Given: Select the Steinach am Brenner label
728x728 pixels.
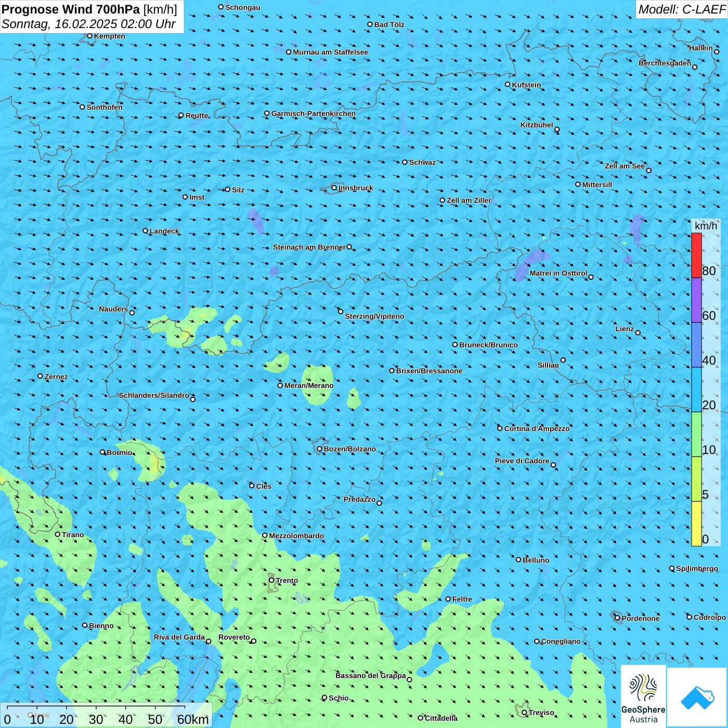Looking at the screenshot, I should pyautogui.click(x=309, y=247).
